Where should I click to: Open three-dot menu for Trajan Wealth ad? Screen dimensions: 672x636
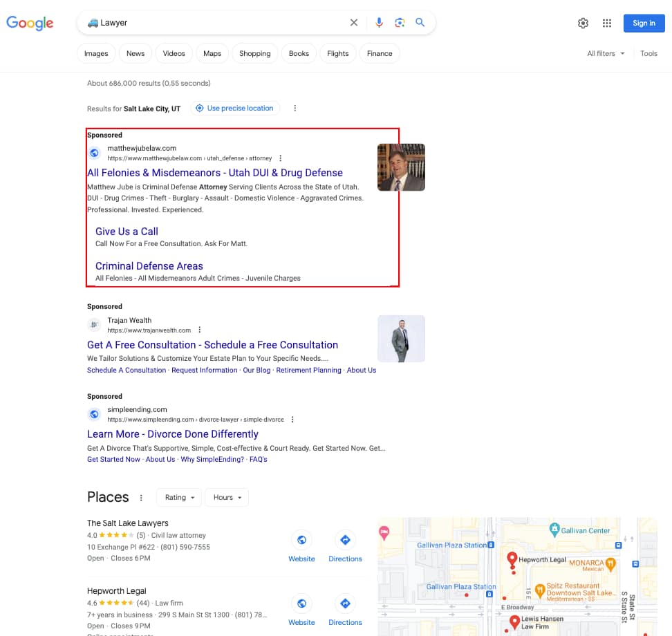pyautogui.click(x=199, y=330)
